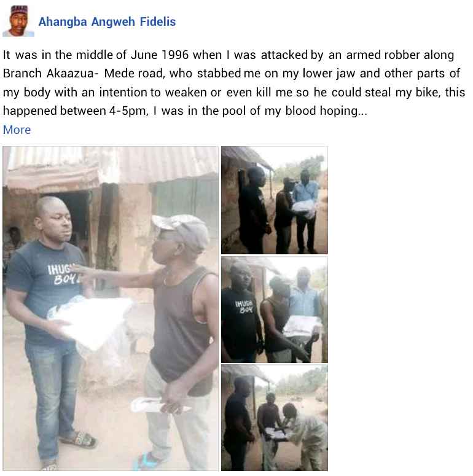
Task: Click the post text mentioning June 1996
Action: (229, 55)
